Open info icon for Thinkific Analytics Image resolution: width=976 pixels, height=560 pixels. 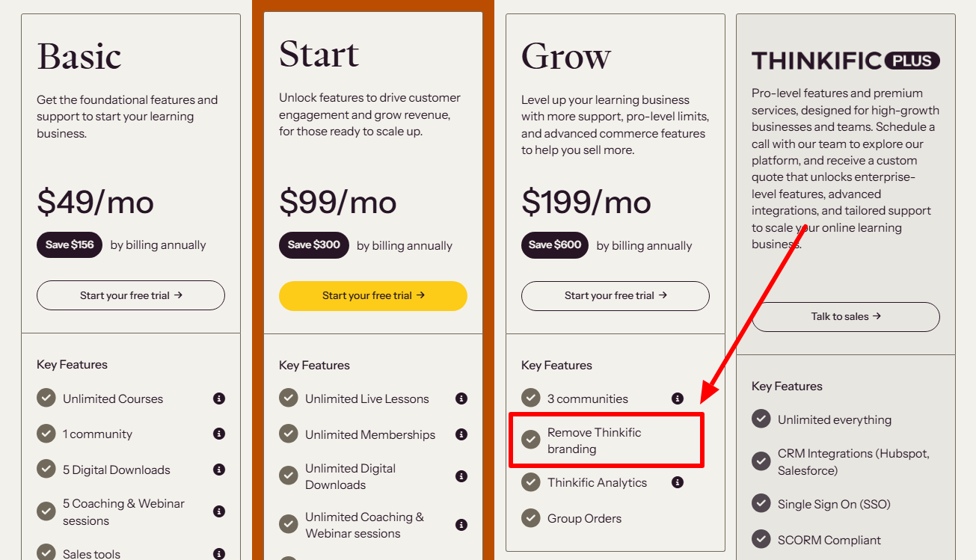click(678, 482)
